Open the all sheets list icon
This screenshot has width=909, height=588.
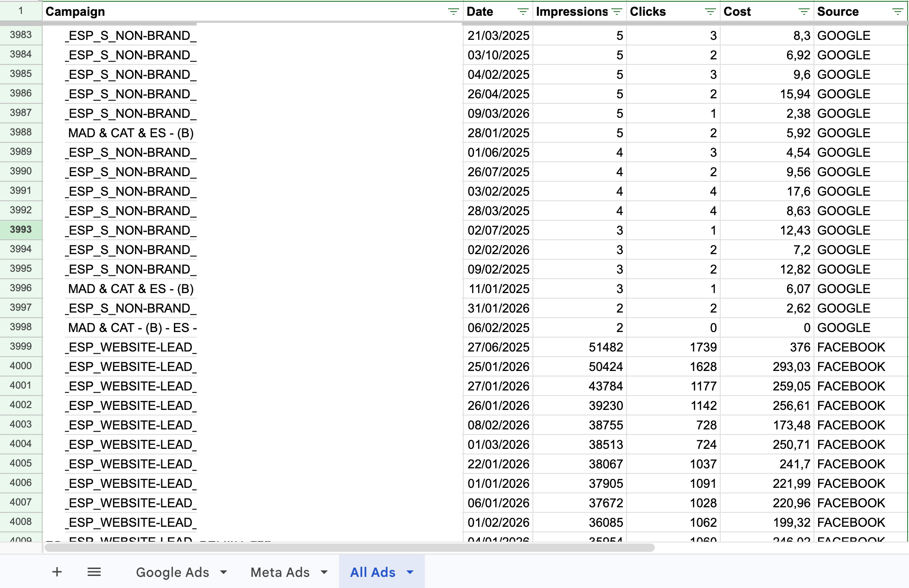point(94,571)
